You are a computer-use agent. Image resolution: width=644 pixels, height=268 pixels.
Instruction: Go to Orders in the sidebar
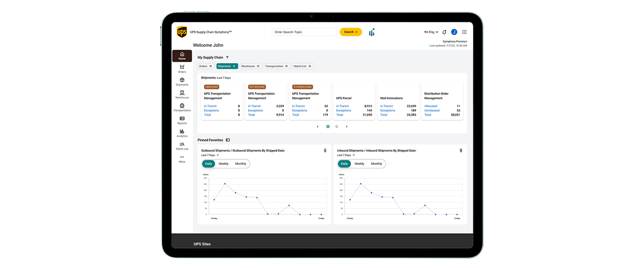tap(182, 69)
